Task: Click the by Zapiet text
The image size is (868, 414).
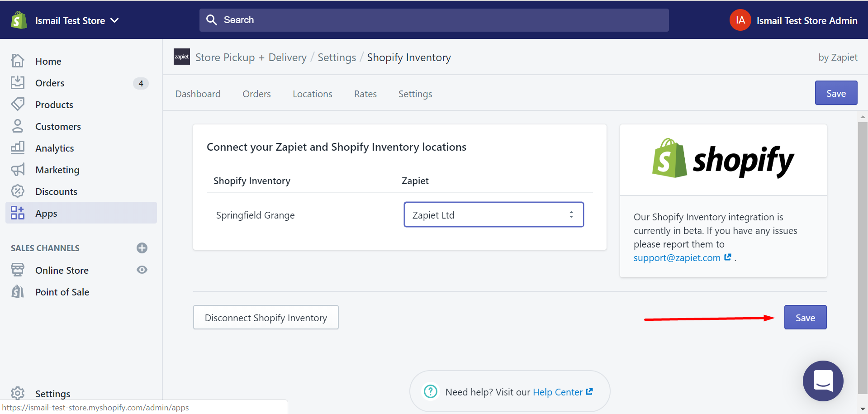Action: (838, 57)
